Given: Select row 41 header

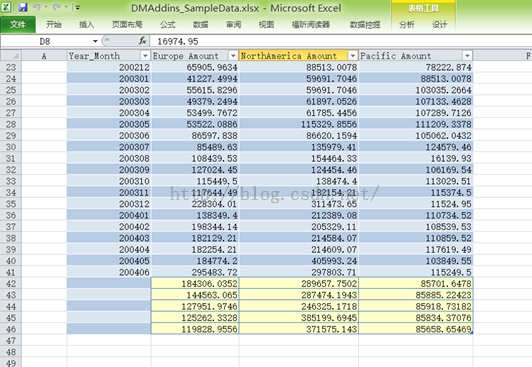Looking at the screenshot, I should 11,272.
